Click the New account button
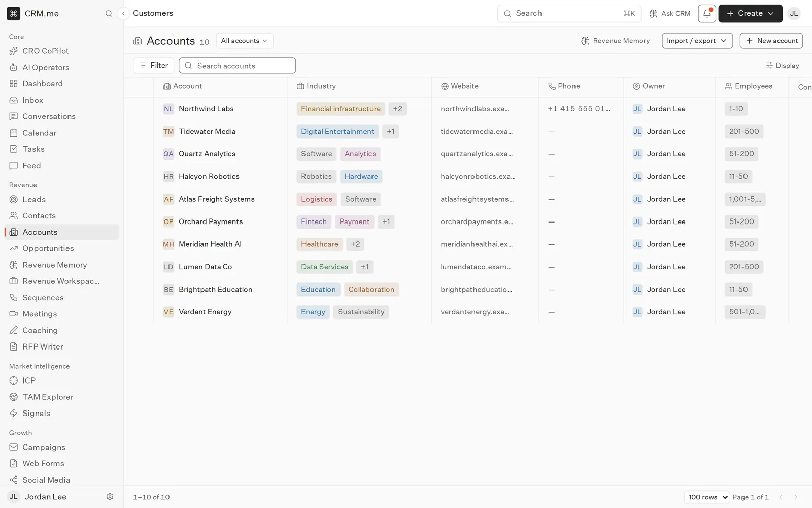812x508 pixels. coord(771,41)
